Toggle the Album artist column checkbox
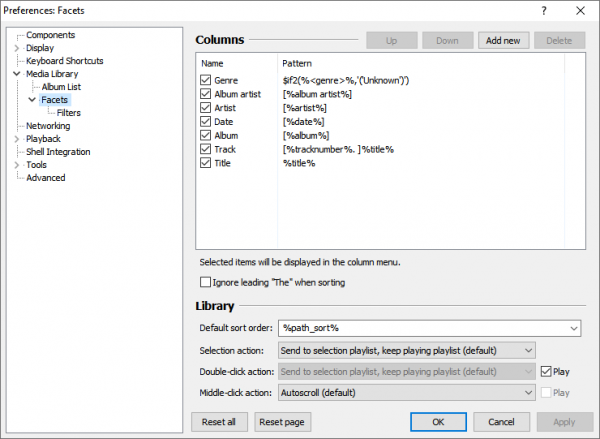600x439 pixels. coord(206,93)
